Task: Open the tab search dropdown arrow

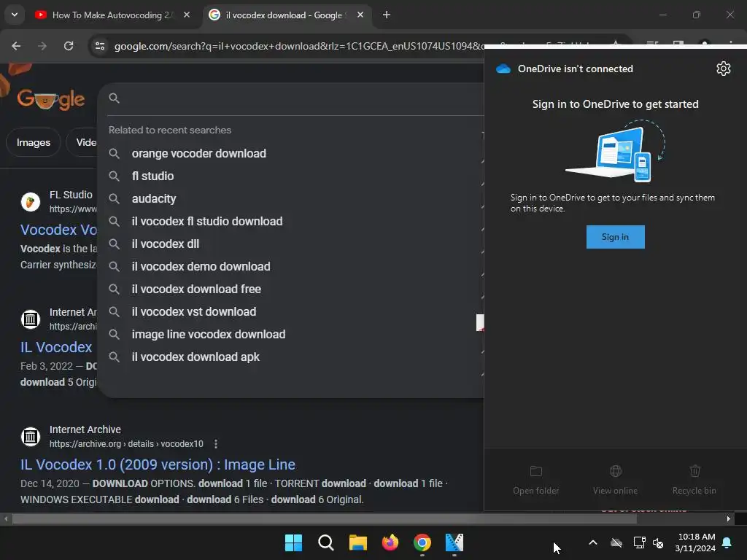Action: [15, 15]
